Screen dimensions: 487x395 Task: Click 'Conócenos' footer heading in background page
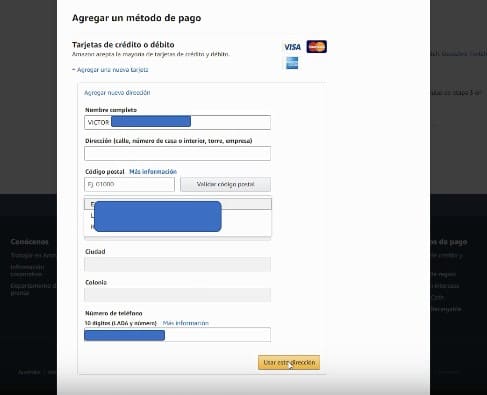[x=29, y=242]
